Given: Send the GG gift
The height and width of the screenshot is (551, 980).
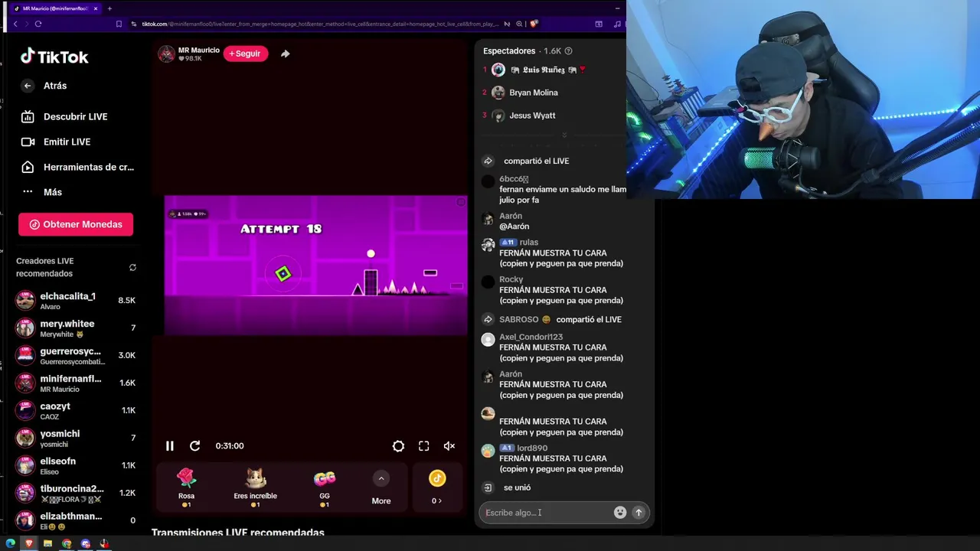Looking at the screenshot, I should tap(325, 487).
